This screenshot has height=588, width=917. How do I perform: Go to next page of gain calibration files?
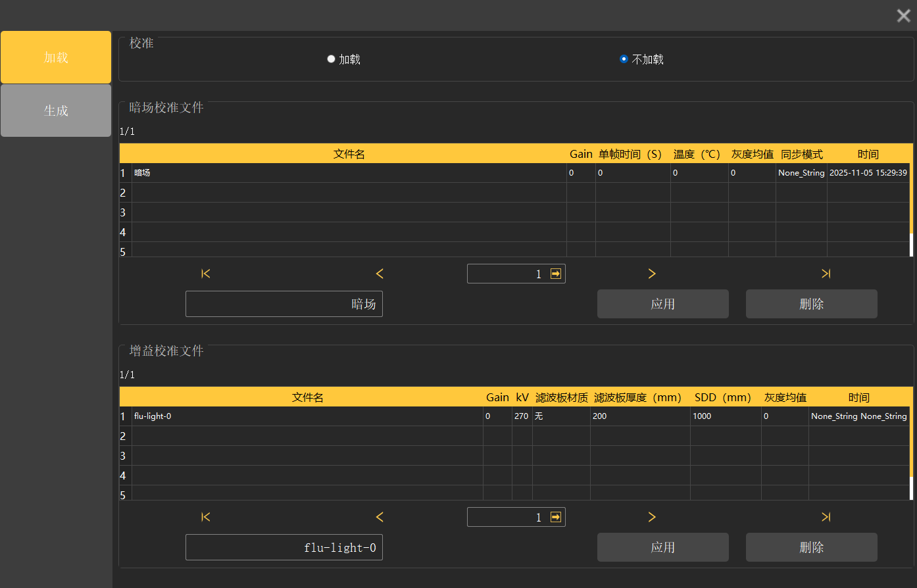[652, 517]
